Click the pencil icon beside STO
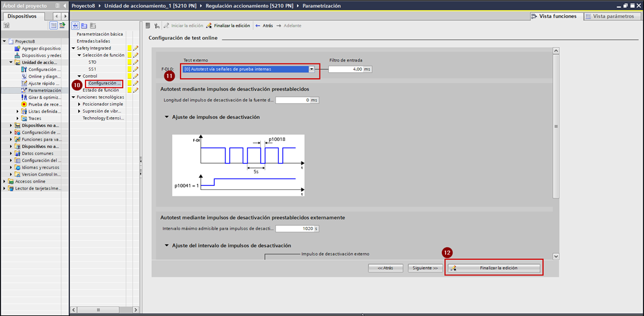This screenshot has width=644, height=316. 136,62
